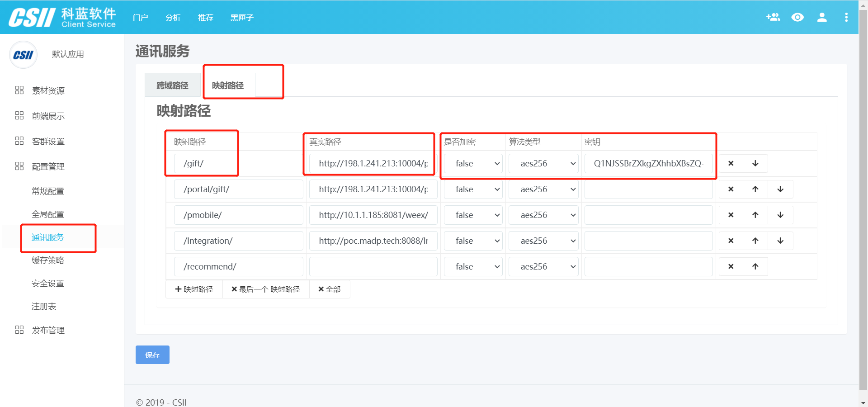Image resolution: width=868 pixels, height=407 pixels.
Task: Click the round CSII app avatar in sidebar
Action: click(x=23, y=55)
